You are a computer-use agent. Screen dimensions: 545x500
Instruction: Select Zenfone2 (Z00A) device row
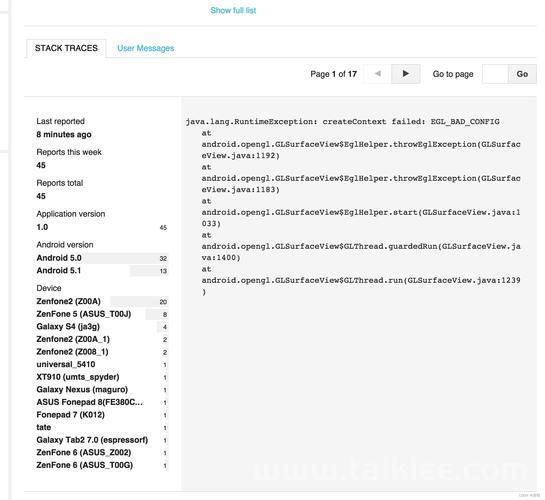(x=102, y=302)
